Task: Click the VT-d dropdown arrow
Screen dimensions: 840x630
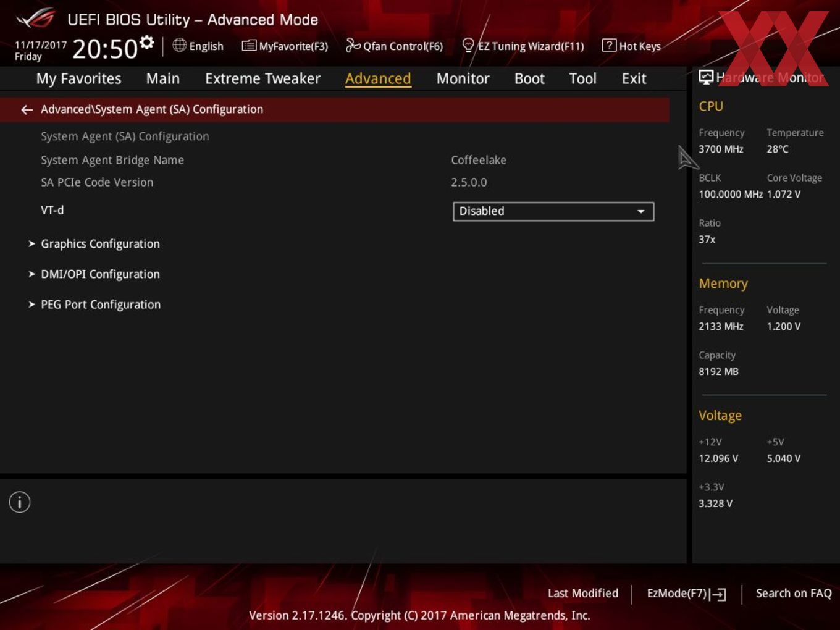Action: click(x=641, y=211)
